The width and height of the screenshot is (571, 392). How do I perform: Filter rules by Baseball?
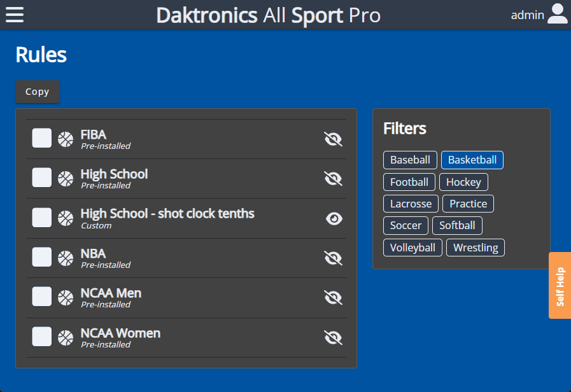[x=410, y=160]
